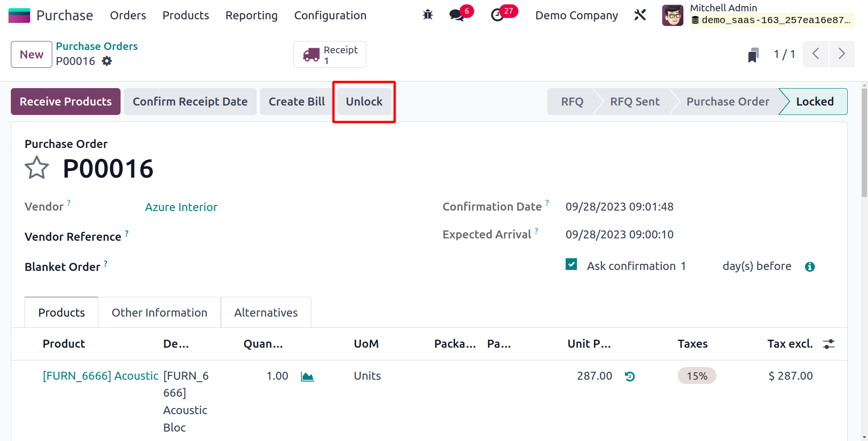Screen dimensions: 868x441
Task: Click the info icon after day(s) before
Action: click(810, 267)
